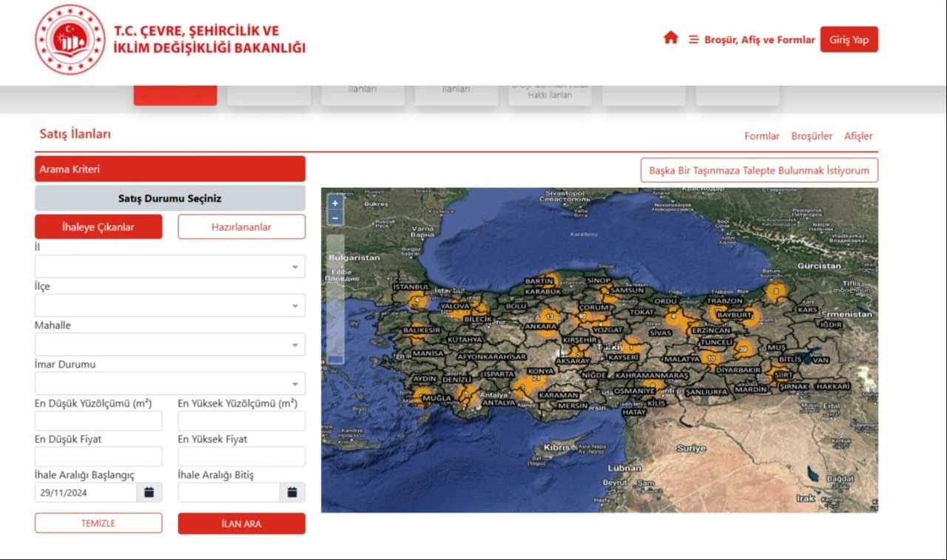Open the Mahalle dropdown
This screenshot has height=560, width=947.
169,345
